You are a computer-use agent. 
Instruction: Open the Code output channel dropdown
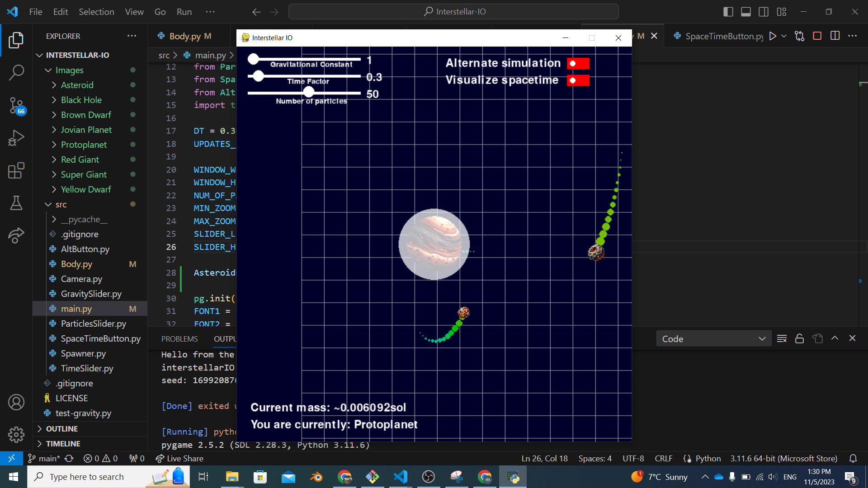713,339
